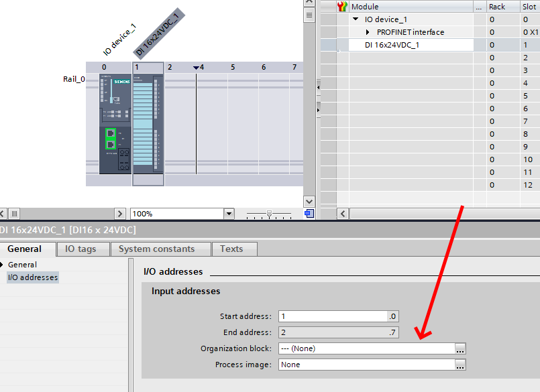Click the Rack column header
This screenshot has width=540, height=392.
coord(503,7)
